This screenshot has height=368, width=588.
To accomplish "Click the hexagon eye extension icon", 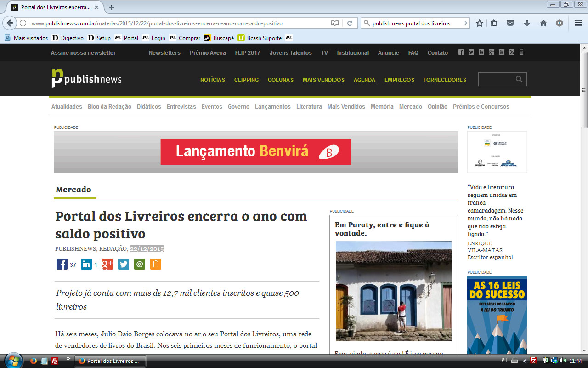I will pyautogui.click(x=560, y=23).
